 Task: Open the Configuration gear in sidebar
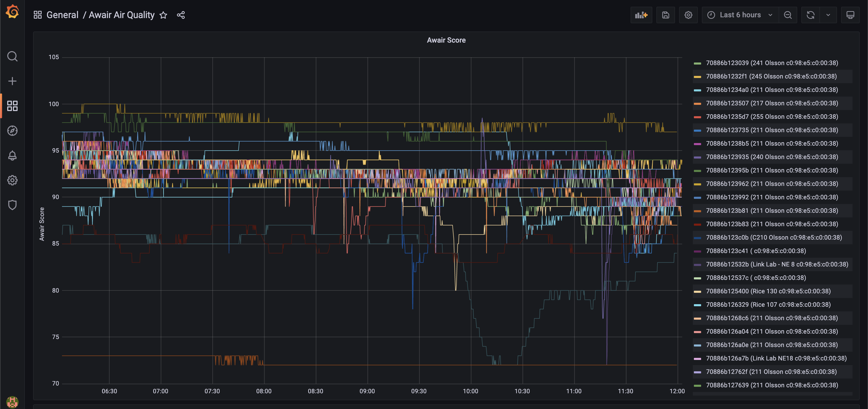click(12, 180)
